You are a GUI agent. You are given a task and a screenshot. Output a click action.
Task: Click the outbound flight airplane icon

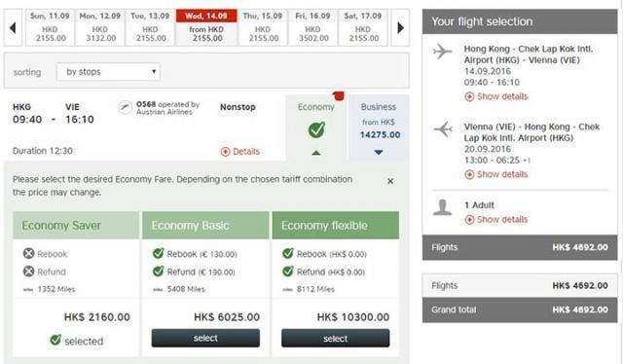pyautogui.click(x=443, y=52)
